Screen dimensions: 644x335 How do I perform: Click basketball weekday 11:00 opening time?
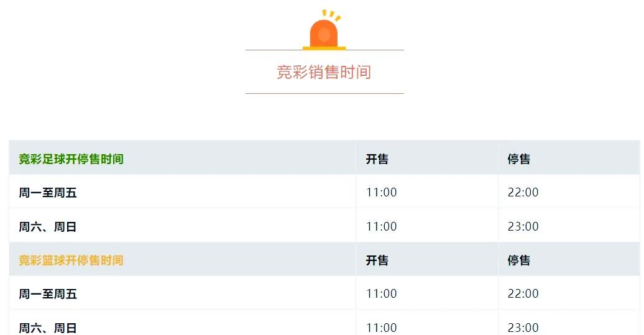381,294
